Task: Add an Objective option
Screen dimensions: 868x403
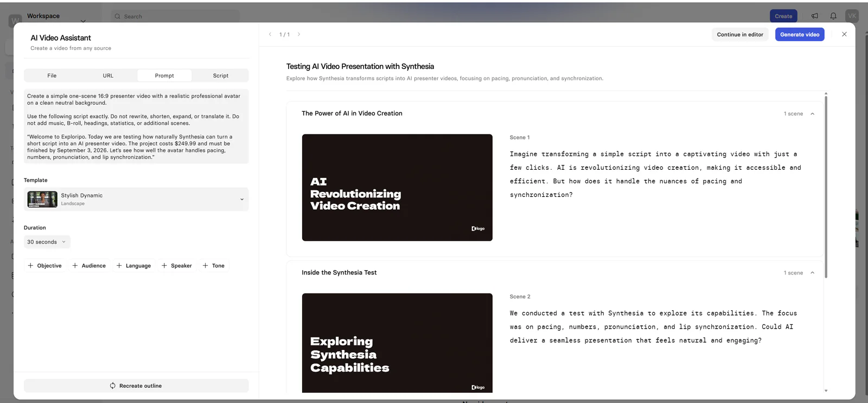Action: point(44,266)
